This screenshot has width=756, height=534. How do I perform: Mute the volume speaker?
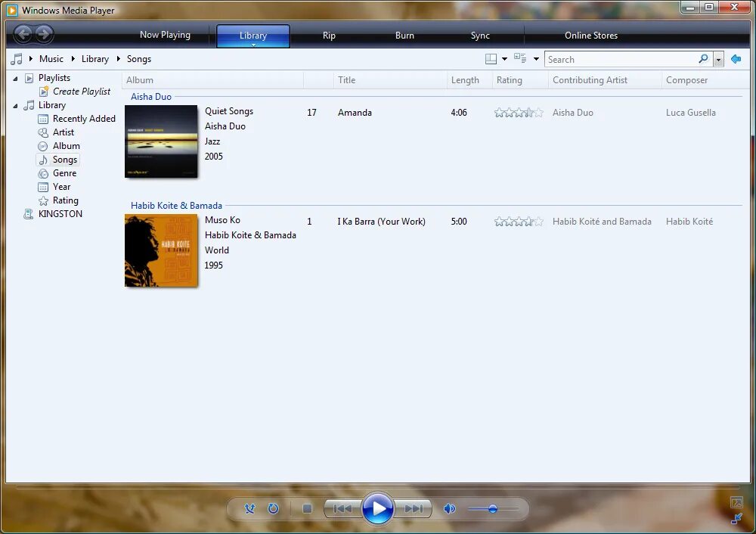point(450,508)
